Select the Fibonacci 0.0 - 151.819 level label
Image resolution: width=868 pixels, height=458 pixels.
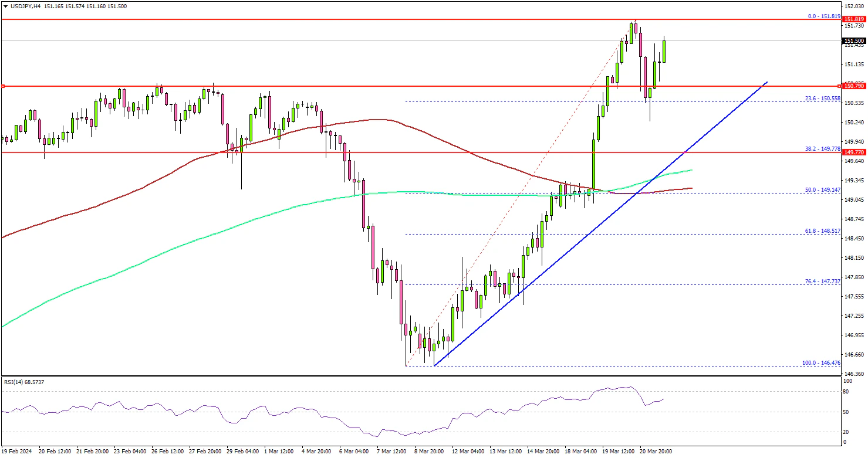824,16
